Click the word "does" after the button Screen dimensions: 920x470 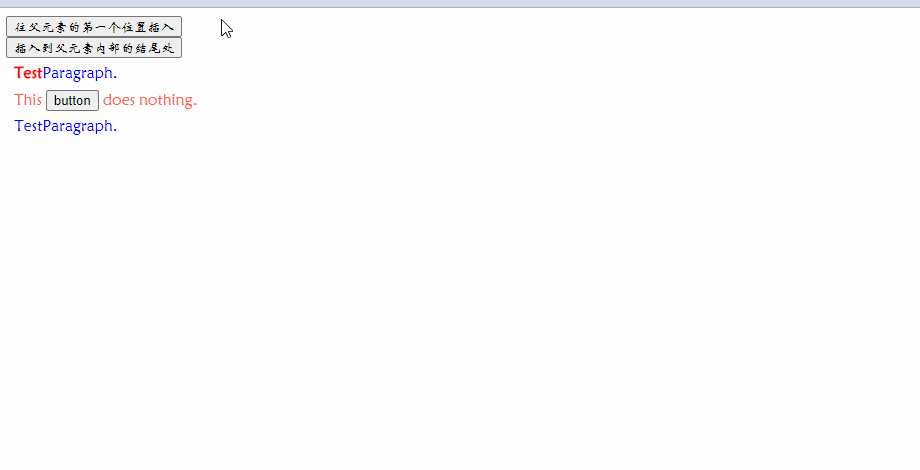[119, 100]
